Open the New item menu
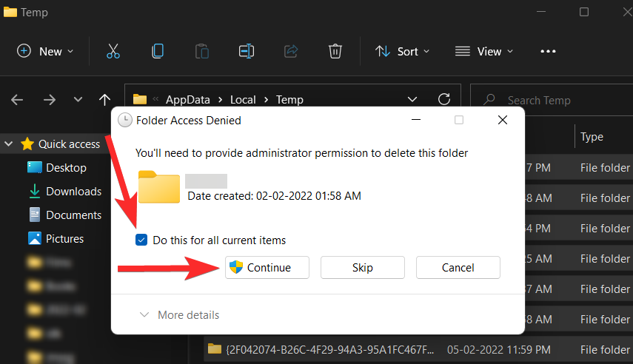The width and height of the screenshot is (633, 364). click(x=45, y=51)
